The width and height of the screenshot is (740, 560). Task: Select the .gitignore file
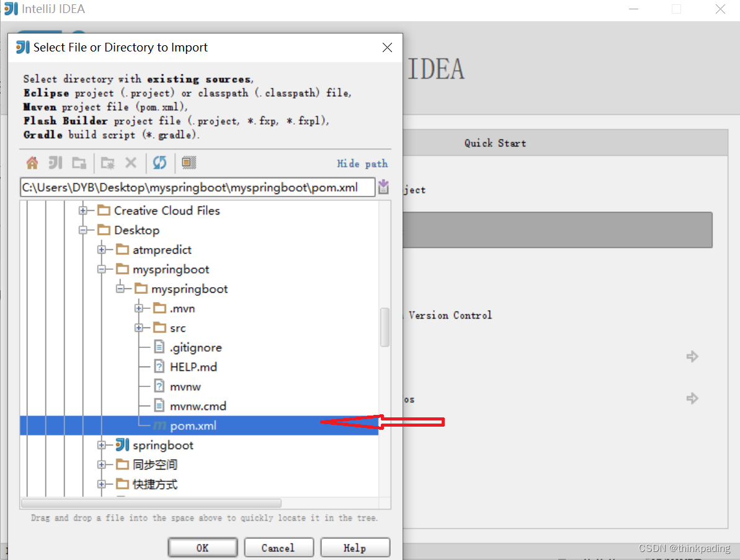point(196,348)
